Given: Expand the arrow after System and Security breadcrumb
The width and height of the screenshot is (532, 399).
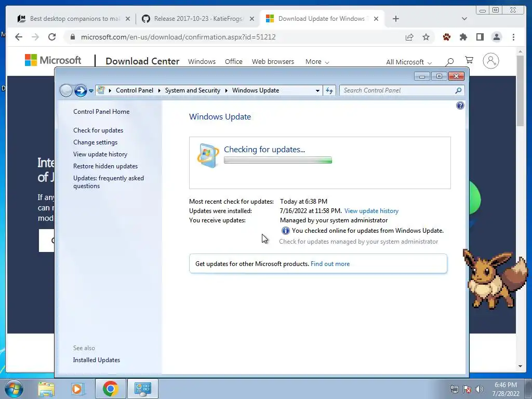Looking at the screenshot, I should tap(227, 90).
